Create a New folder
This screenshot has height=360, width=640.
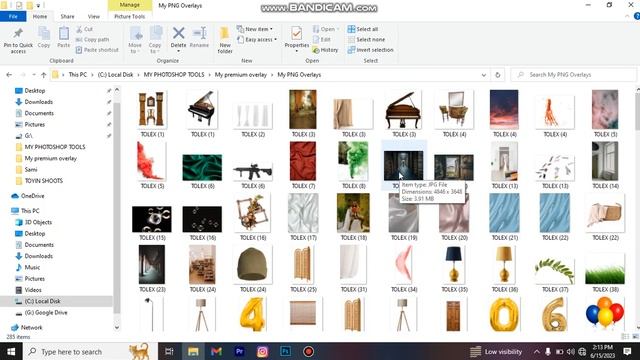point(225,40)
